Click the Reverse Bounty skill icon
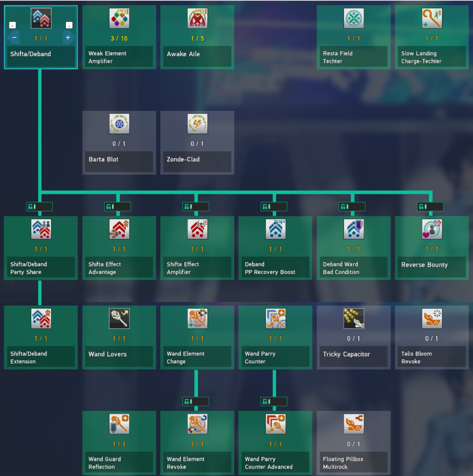Image resolution: width=473 pixels, height=476 pixels. pyautogui.click(x=432, y=229)
